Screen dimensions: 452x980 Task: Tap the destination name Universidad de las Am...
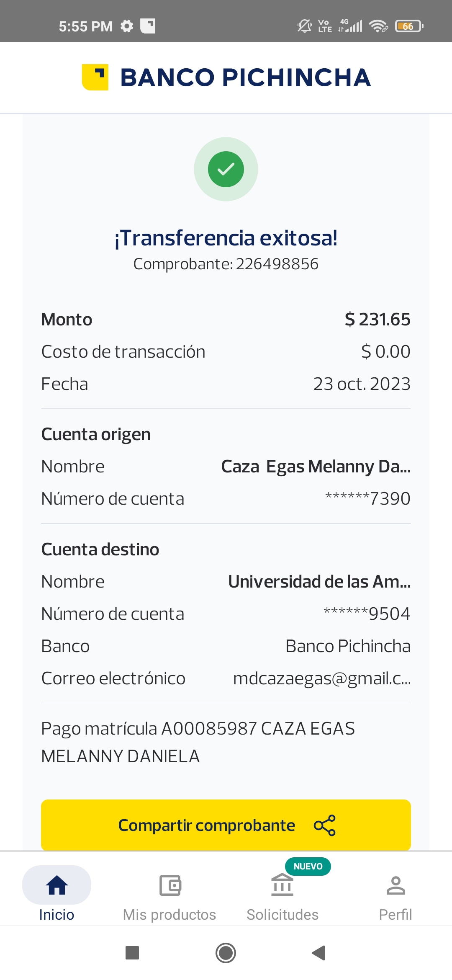(x=319, y=582)
